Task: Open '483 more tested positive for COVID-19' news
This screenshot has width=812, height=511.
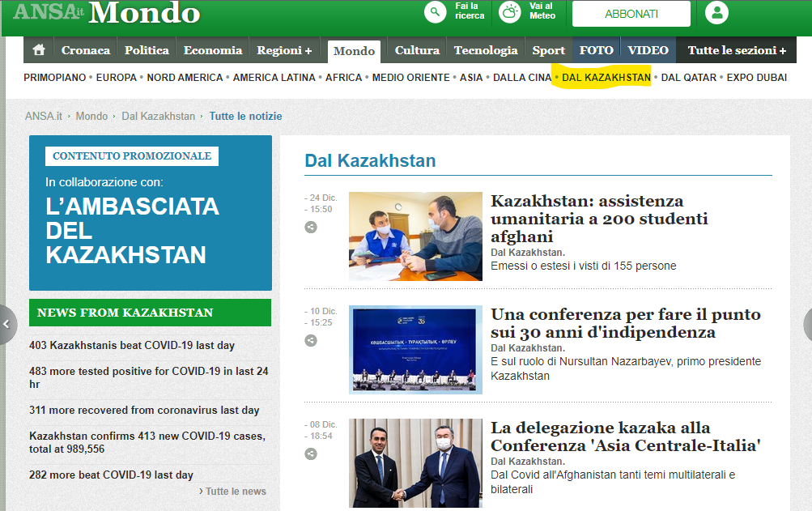Action: tap(149, 377)
